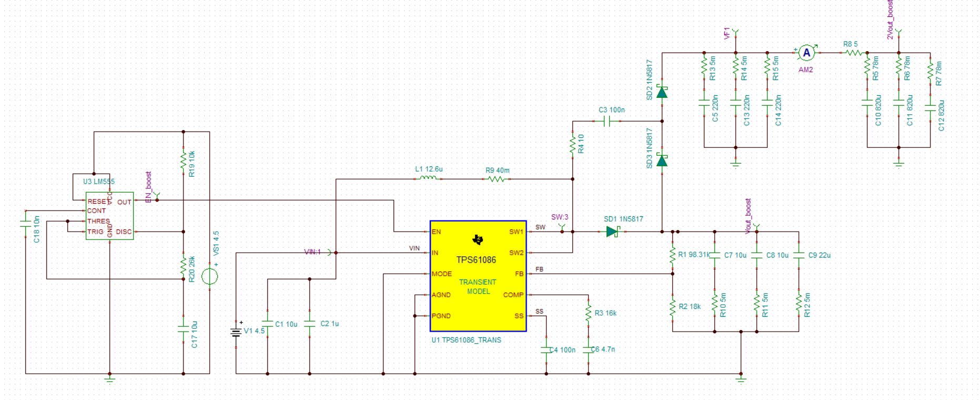Select the C1 10u capacitor symbol
The image size is (980, 400).
pos(268,324)
